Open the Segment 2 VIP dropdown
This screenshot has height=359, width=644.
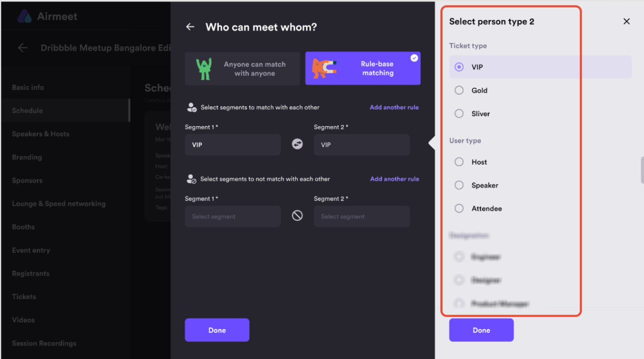[x=362, y=145]
